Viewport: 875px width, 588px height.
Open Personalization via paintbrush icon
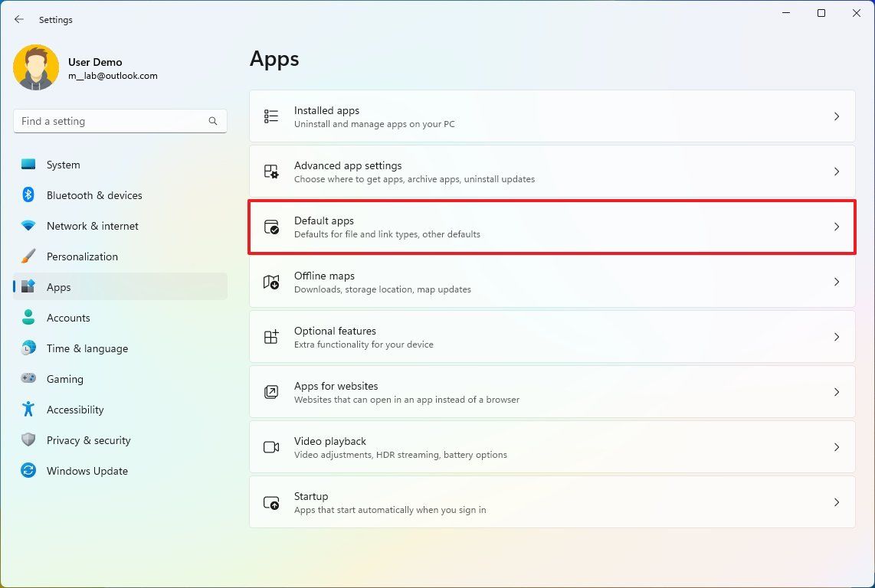click(28, 256)
